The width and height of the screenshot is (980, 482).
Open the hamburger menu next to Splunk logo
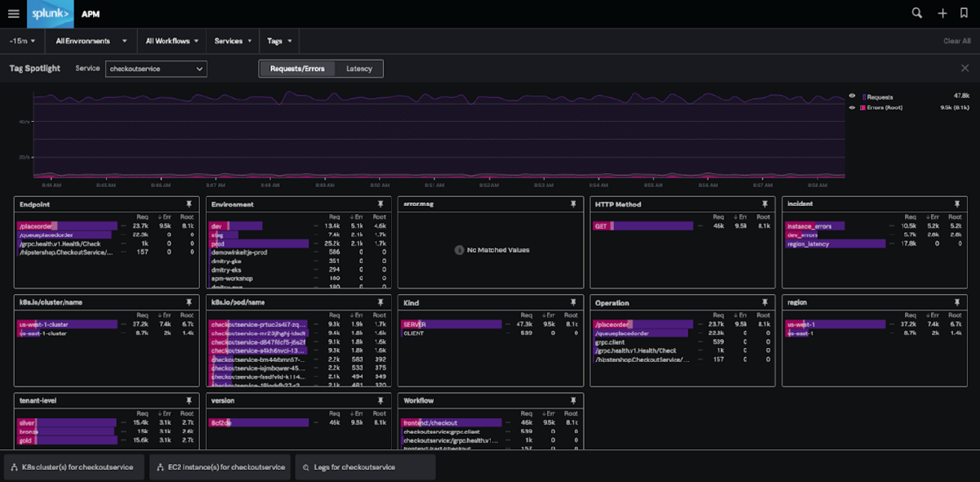[x=13, y=13]
